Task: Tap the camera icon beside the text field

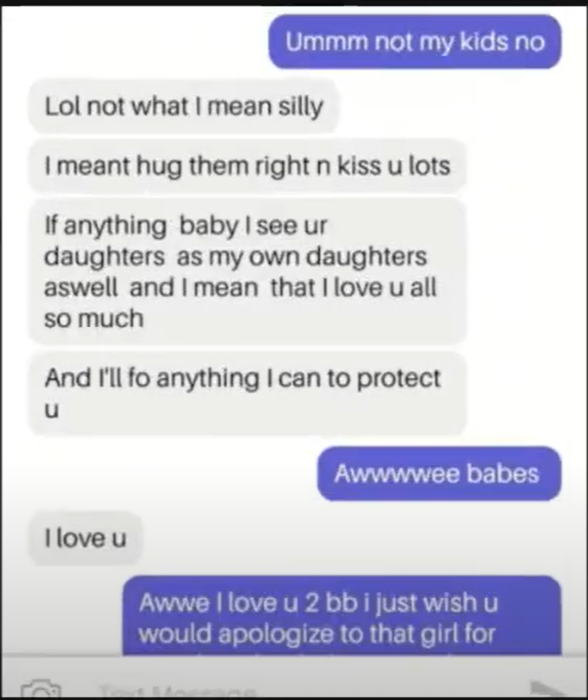Action: click(x=41, y=689)
